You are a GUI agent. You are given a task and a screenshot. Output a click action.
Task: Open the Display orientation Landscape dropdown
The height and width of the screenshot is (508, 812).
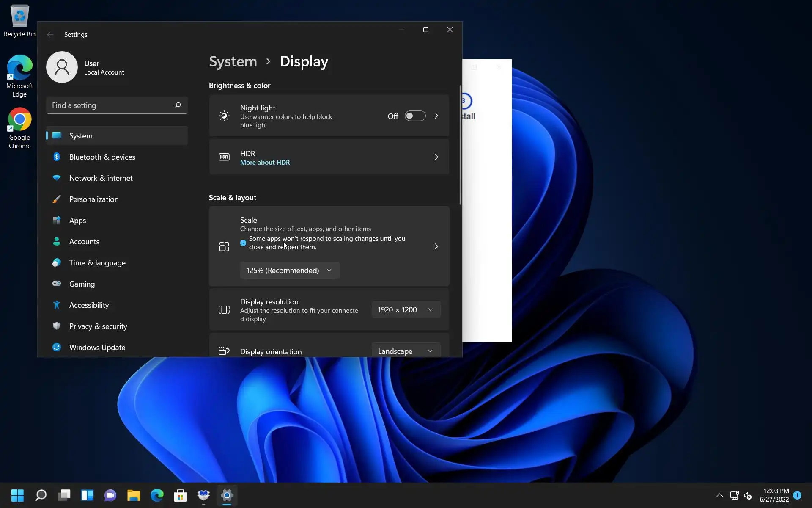point(406,351)
